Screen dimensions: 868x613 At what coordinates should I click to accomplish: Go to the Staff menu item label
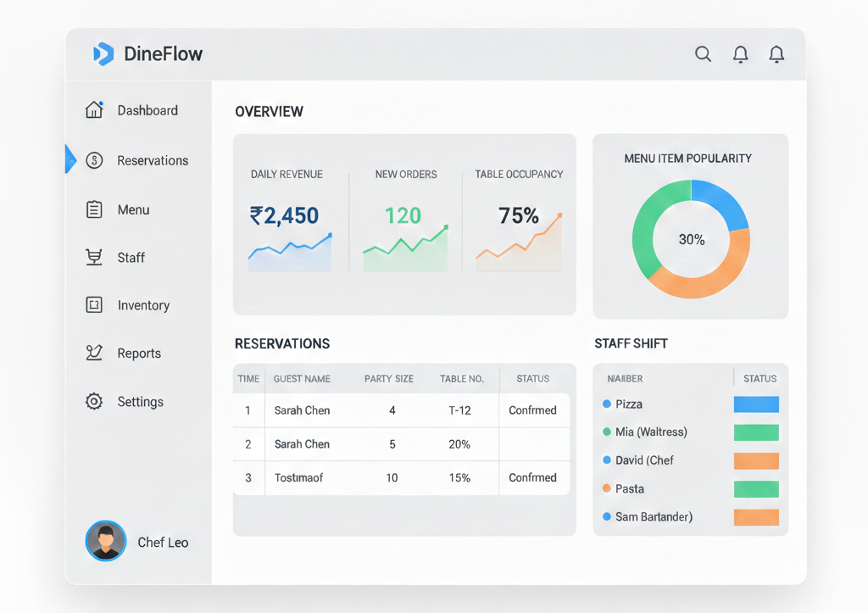tap(131, 258)
